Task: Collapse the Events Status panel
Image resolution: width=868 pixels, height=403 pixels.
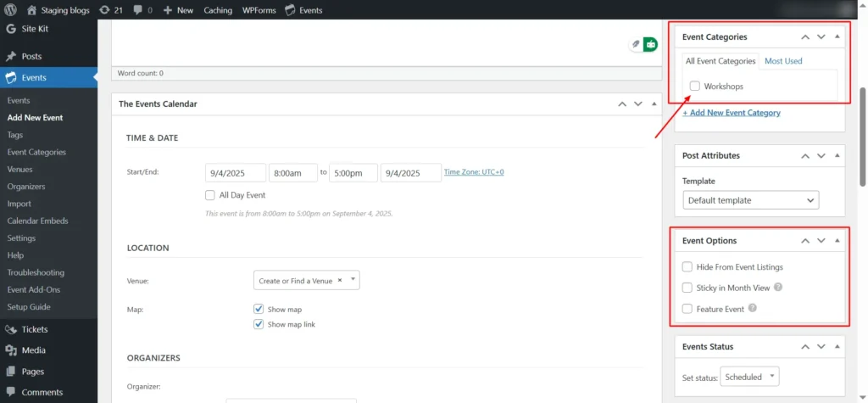Action: point(837,347)
